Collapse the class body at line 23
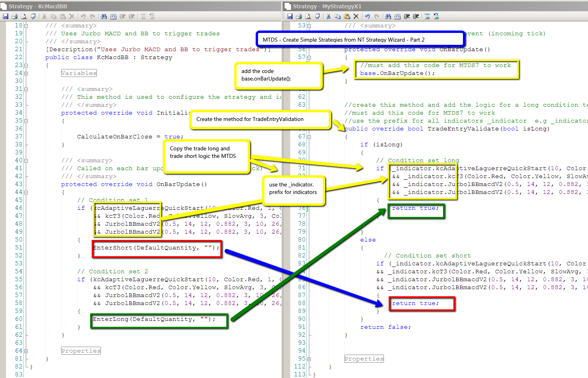Image resolution: width=588 pixels, height=378 pixels. [x=26, y=65]
